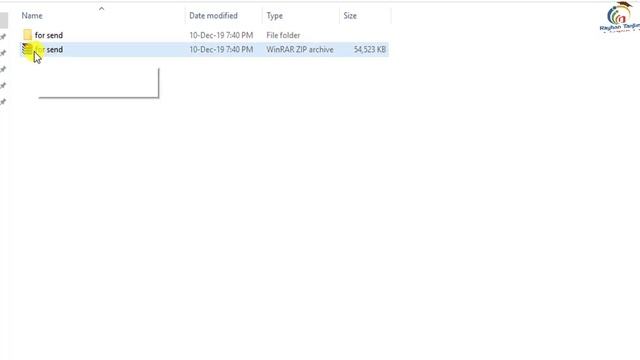The height and width of the screenshot is (360, 640).
Task: Click the 'for send' ZIP archive name
Action: coord(49,49)
